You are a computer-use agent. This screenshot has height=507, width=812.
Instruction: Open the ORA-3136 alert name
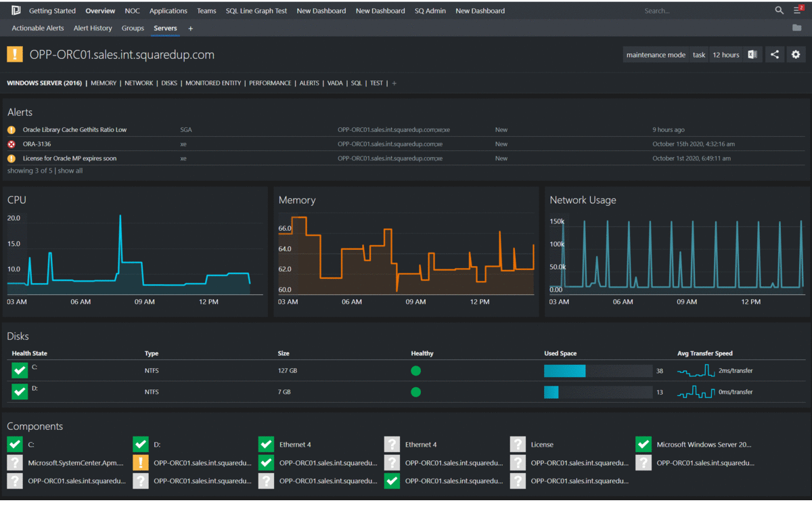(x=37, y=144)
